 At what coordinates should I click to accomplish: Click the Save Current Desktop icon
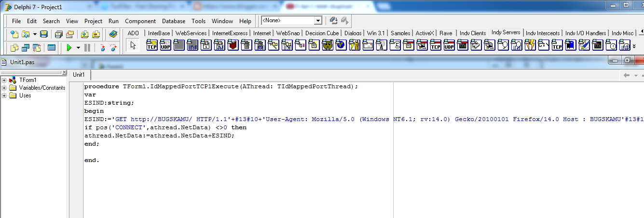pos(333,21)
